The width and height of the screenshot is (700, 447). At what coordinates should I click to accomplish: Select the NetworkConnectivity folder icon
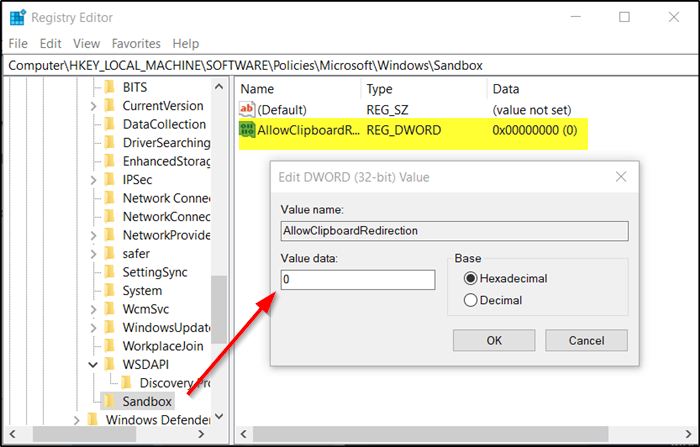[109, 217]
